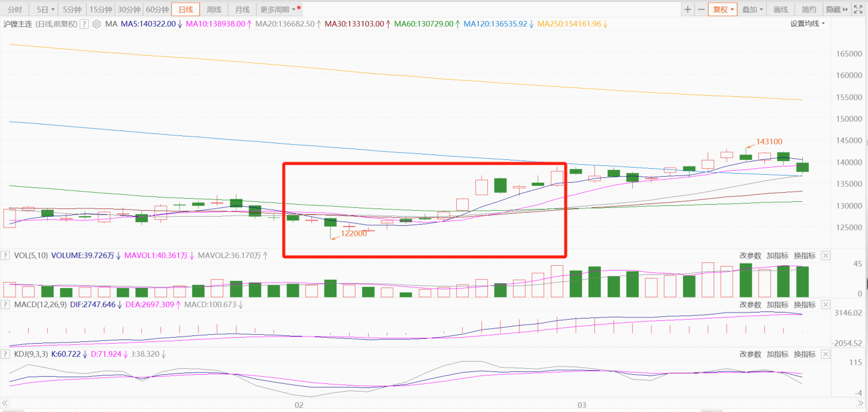868x412 pixels.
Task: Select the 周线 weekly tab
Action: 214,10
